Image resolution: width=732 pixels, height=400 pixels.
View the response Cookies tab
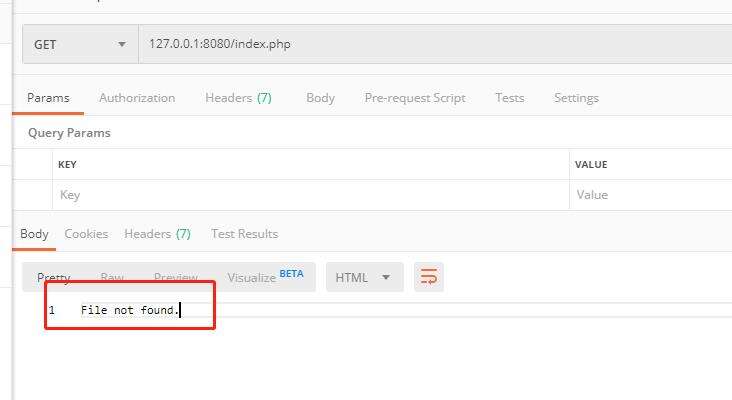[x=86, y=234]
